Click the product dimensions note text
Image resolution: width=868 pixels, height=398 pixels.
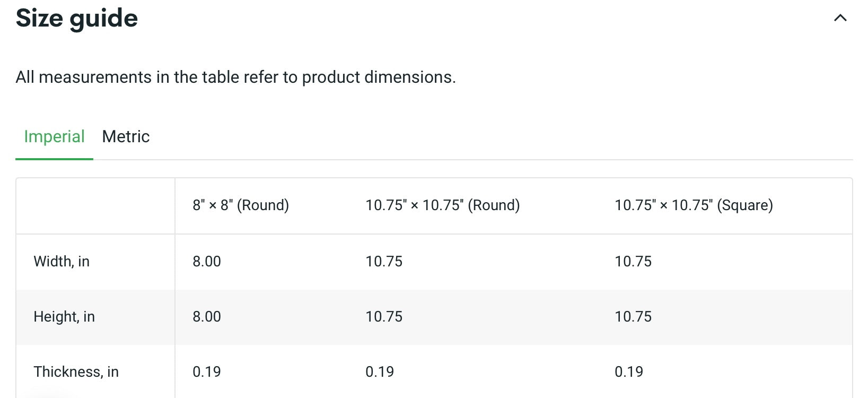235,77
